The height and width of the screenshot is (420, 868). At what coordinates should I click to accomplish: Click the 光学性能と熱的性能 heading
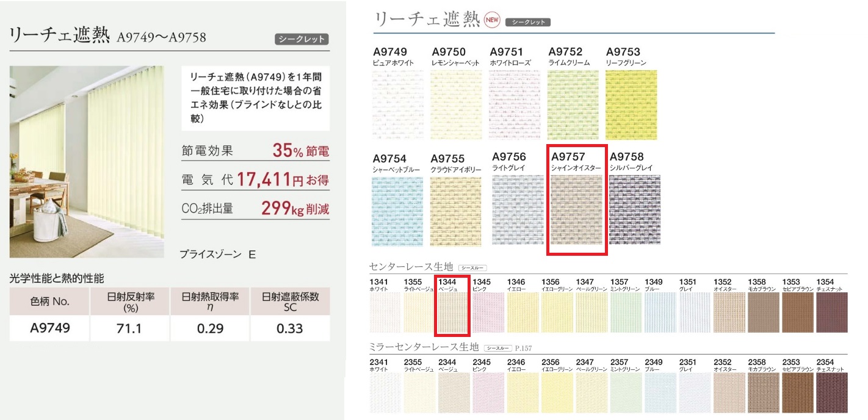(x=57, y=278)
